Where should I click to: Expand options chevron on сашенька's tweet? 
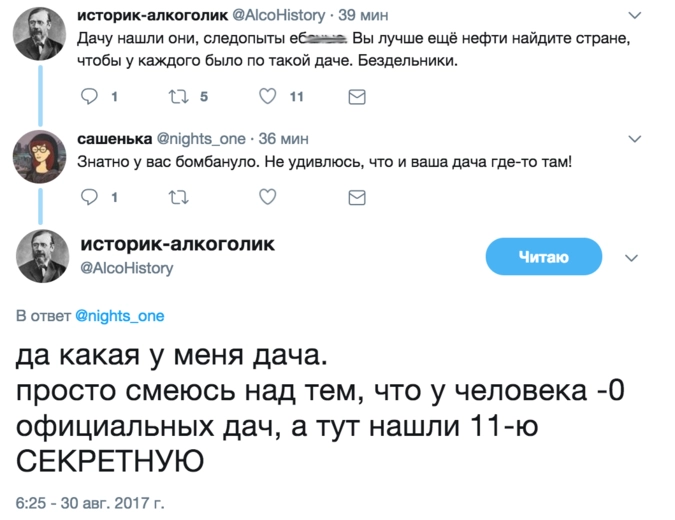633,138
